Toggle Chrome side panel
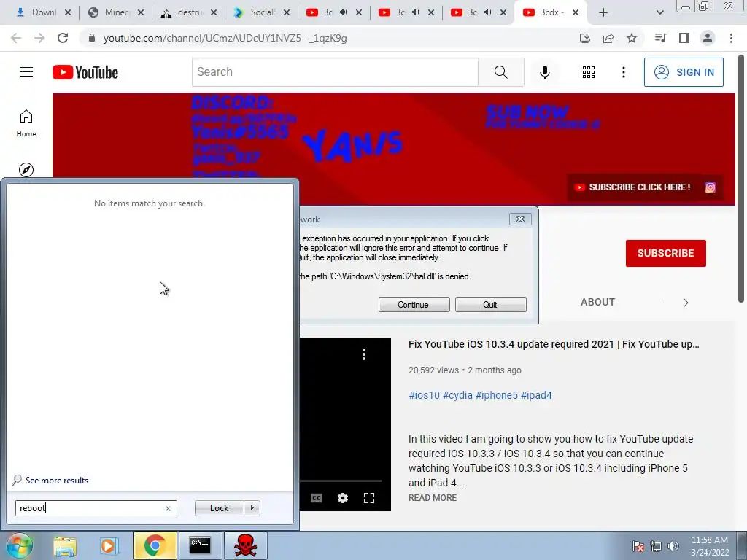The height and width of the screenshot is (560, 747). pos(684,38)
